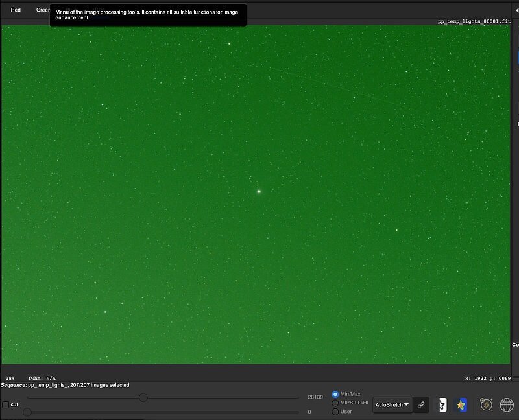
Task: Select the MIPS-LO/HI radio option
Action: tap(335, 402)
